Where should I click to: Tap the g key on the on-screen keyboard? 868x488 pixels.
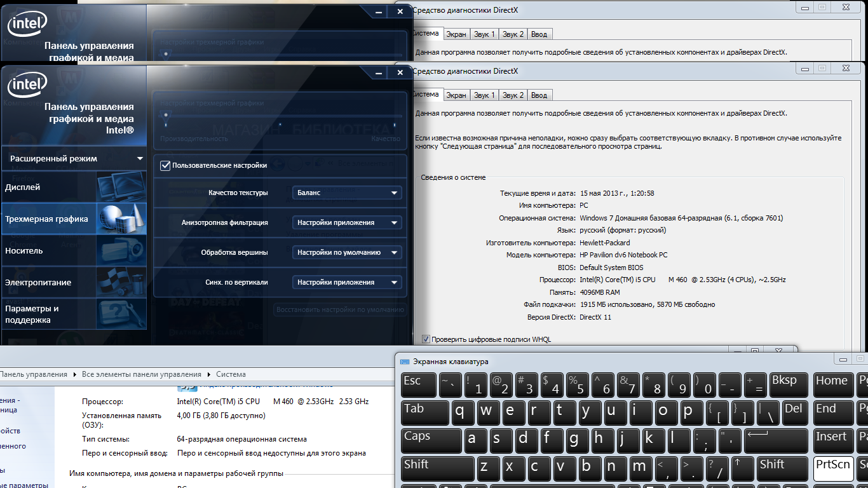tap(577, 440)
